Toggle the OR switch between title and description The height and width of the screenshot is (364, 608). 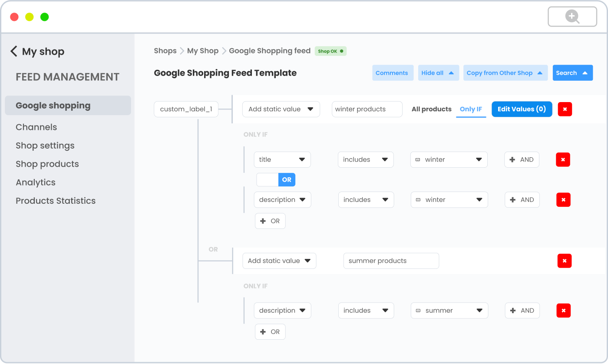(276, 179)
